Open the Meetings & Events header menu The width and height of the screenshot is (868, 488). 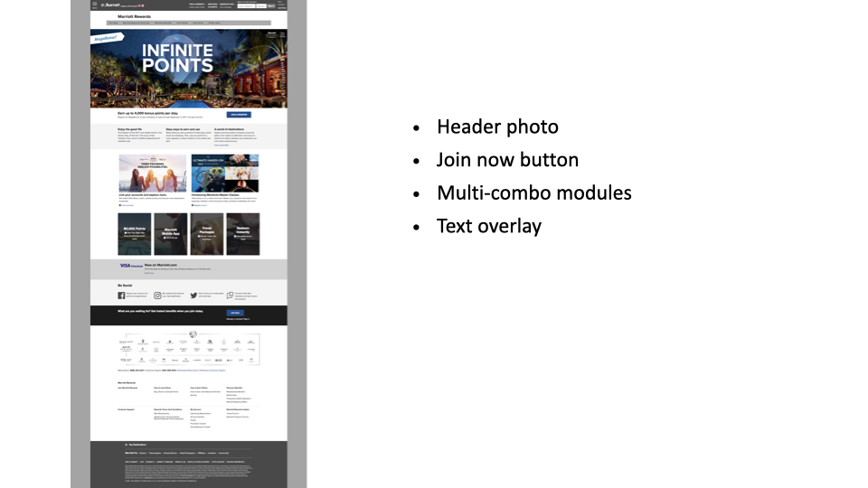pyautogui.click(x=212, y=5)
